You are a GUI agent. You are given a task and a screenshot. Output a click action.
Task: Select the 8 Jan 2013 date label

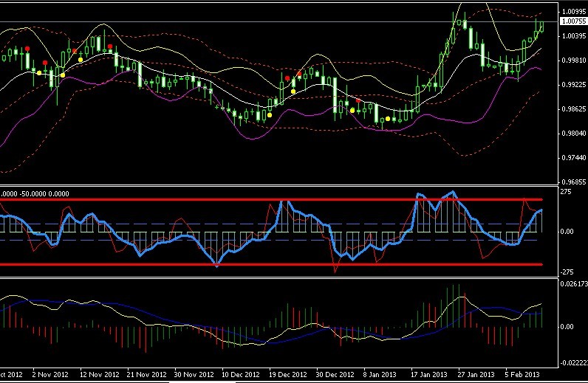point(380,374)
